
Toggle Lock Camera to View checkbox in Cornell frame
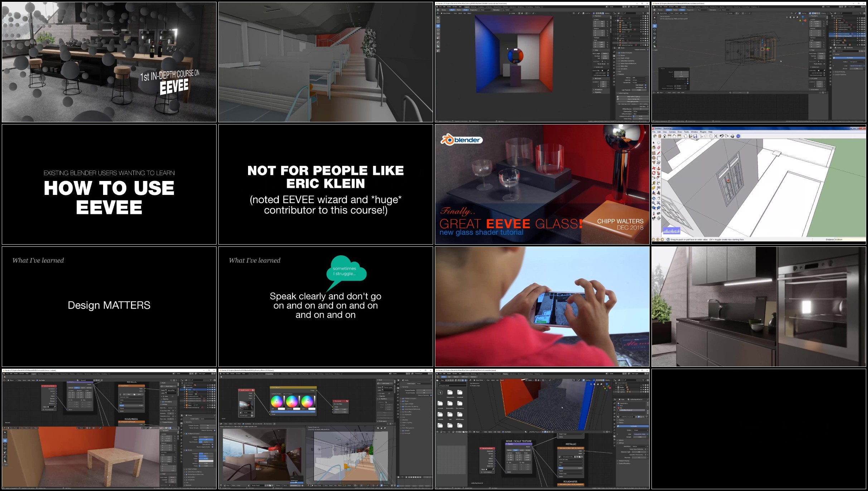[608, 75]
